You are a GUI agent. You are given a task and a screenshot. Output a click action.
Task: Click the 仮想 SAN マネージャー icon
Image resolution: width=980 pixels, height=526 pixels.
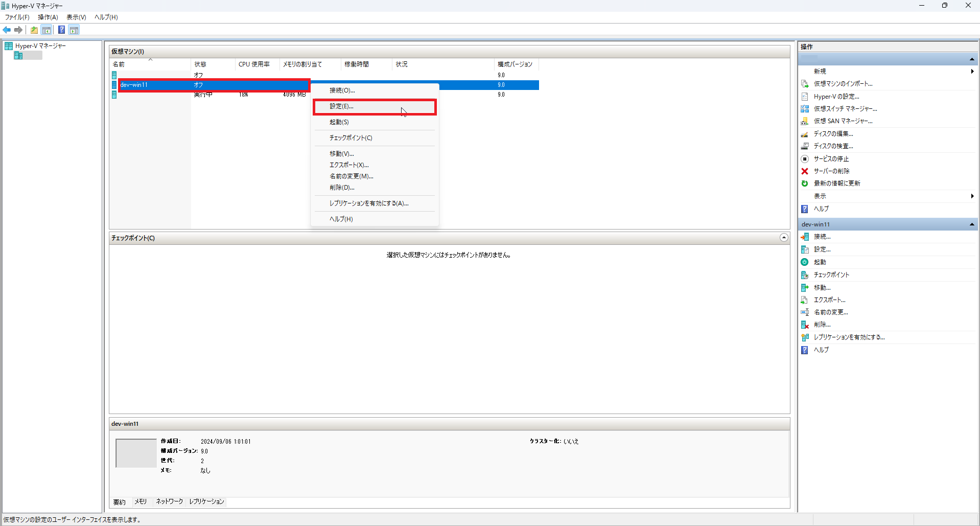(x=805, y=121)
